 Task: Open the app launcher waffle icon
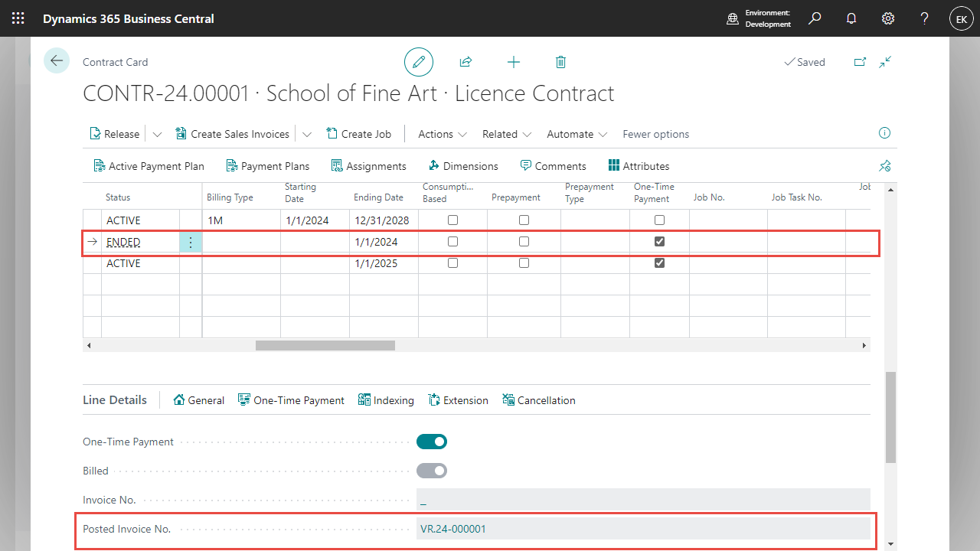point(18,18)
